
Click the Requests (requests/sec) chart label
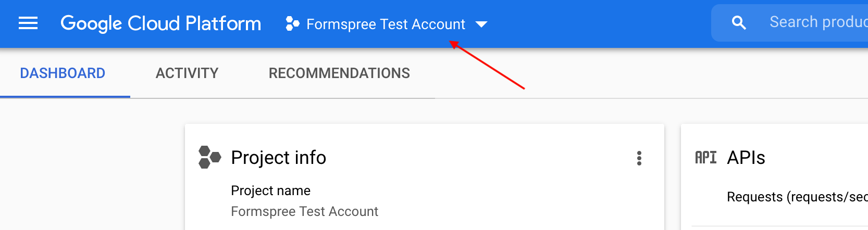(x=797, y=197)
